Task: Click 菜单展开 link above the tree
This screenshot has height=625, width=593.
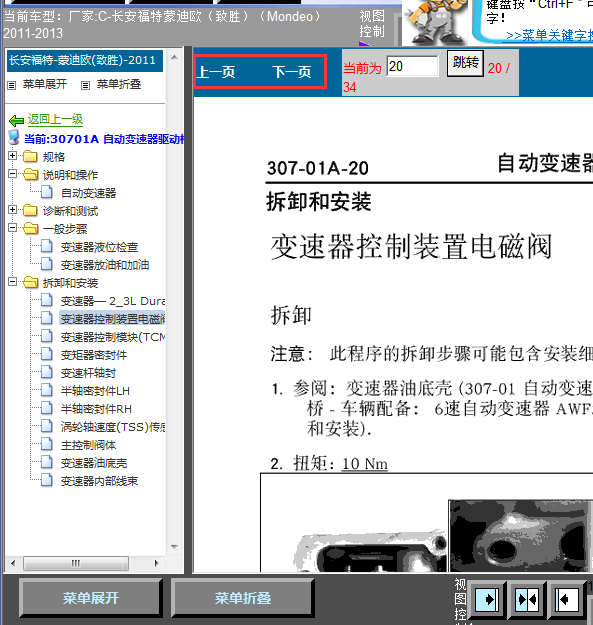Action: click(x=45, y=84)
